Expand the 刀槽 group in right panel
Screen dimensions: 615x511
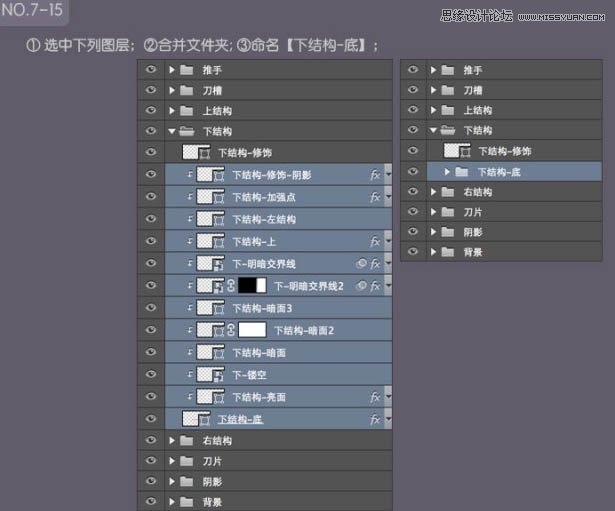pyautogui.click(x=433, y=90)
